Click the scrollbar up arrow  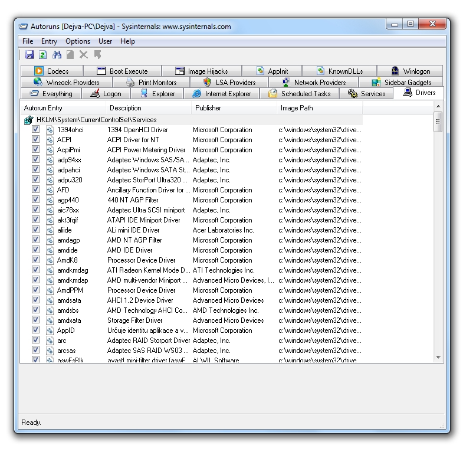tap(438, 106)
